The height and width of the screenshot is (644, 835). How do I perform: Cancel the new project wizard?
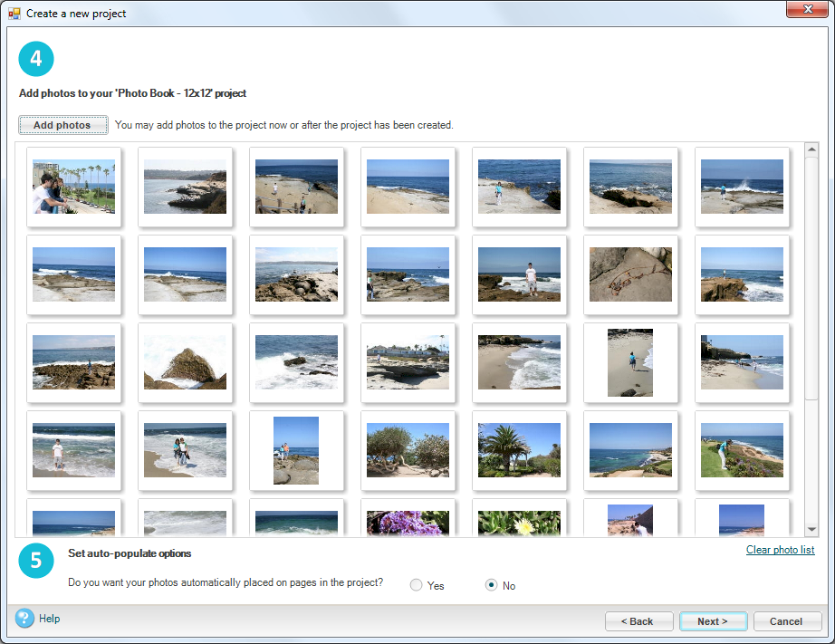(x=786, y=621)
